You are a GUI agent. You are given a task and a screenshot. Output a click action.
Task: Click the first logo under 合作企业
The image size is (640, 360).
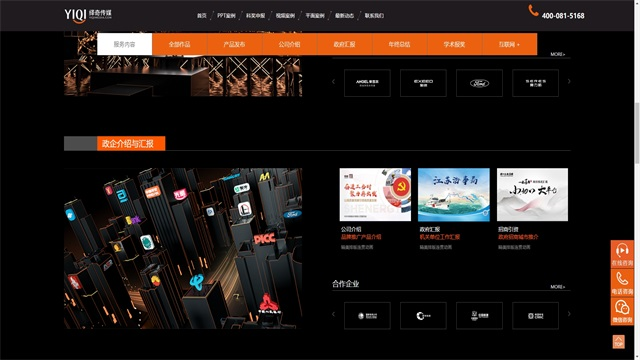(367, 316)
